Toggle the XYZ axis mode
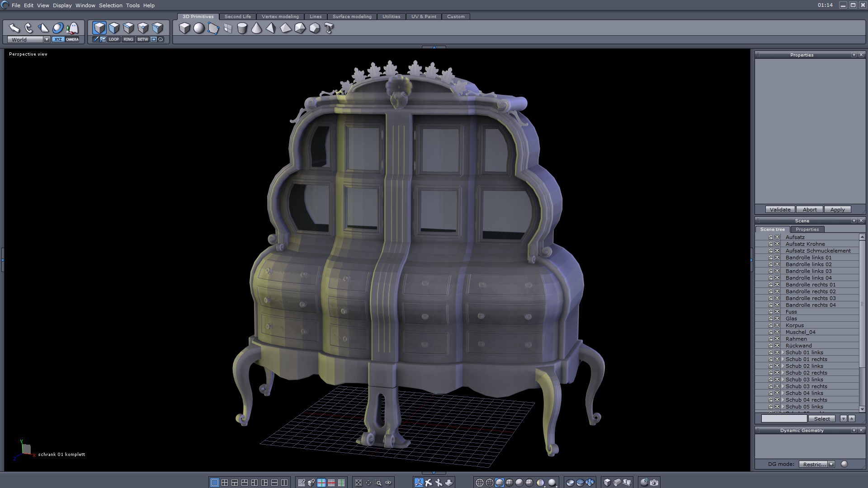Image resolution: width=868 pixels, height=488 pixels. pyautogui.click(x=58, y=39)
